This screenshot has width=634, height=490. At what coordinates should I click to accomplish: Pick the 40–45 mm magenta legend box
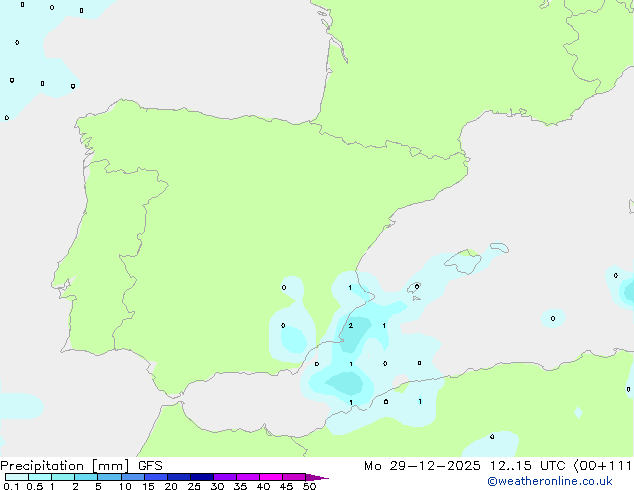click(x=271, y=477)
